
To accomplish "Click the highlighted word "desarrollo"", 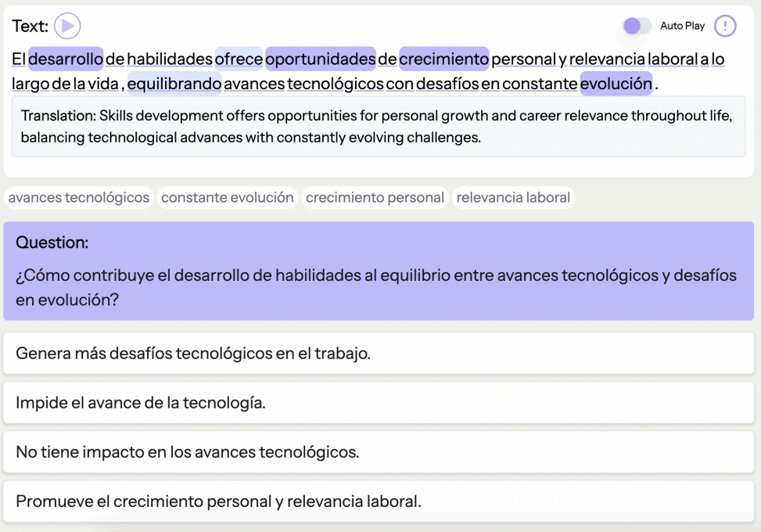I will pyautogui.click(x=66, y=59).
